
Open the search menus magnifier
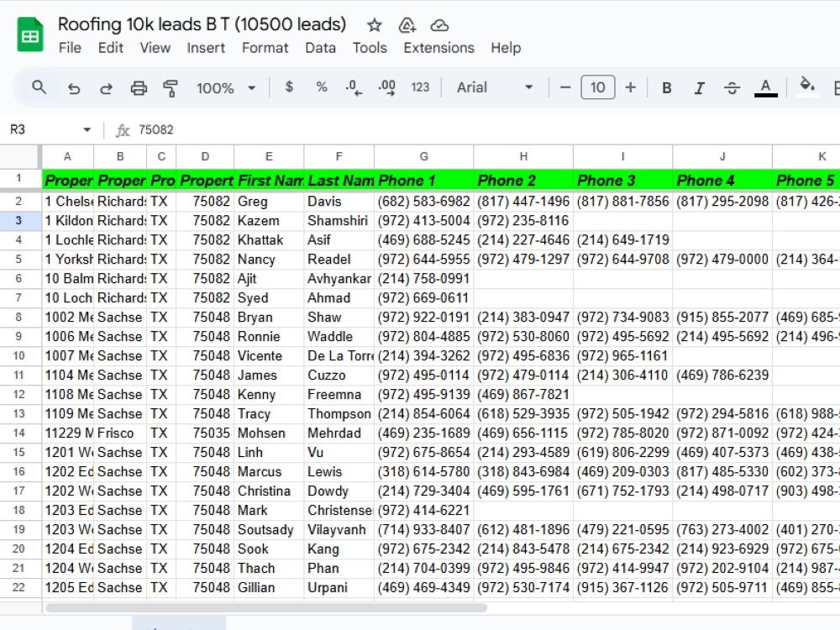tap(39, 87)
